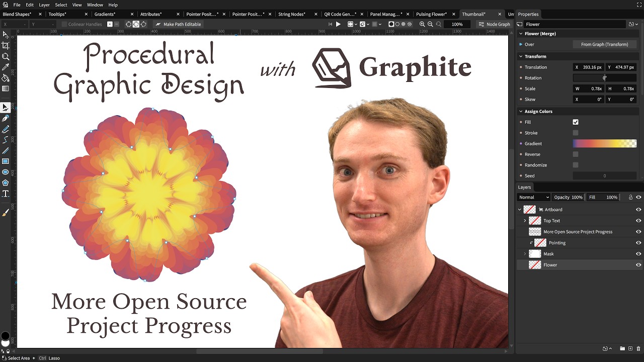Select the Spline tool
644x362 pixels.
pos(6,140)
